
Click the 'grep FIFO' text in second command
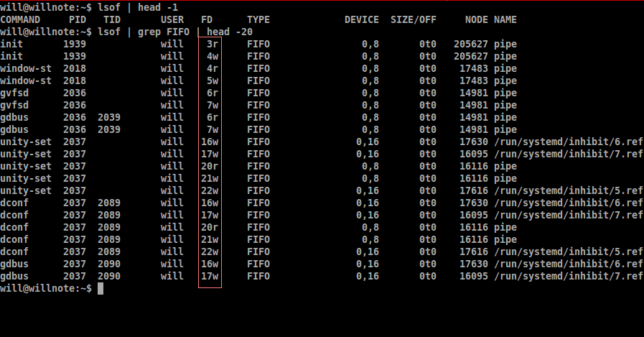click(x=164, y=32)
